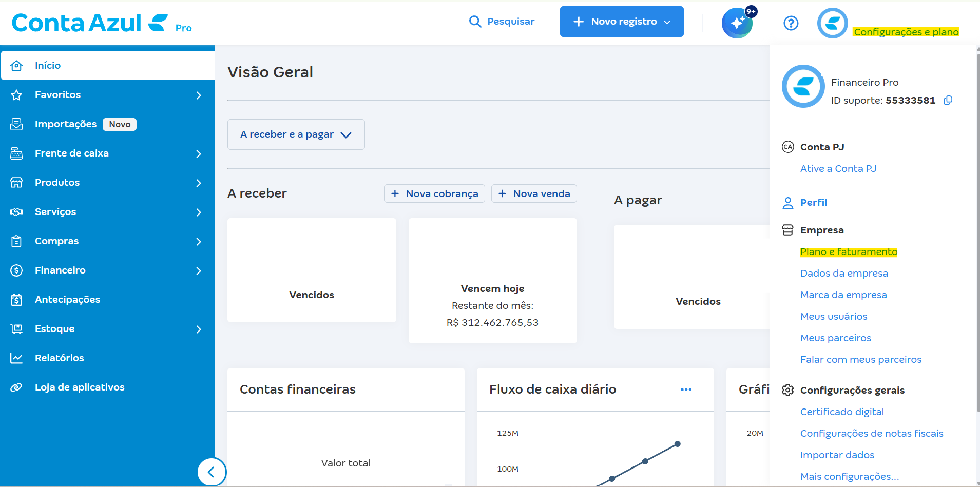Expand the Estoque submenu chevron
The image size is (980, 487).
click(x=199, y=329)
